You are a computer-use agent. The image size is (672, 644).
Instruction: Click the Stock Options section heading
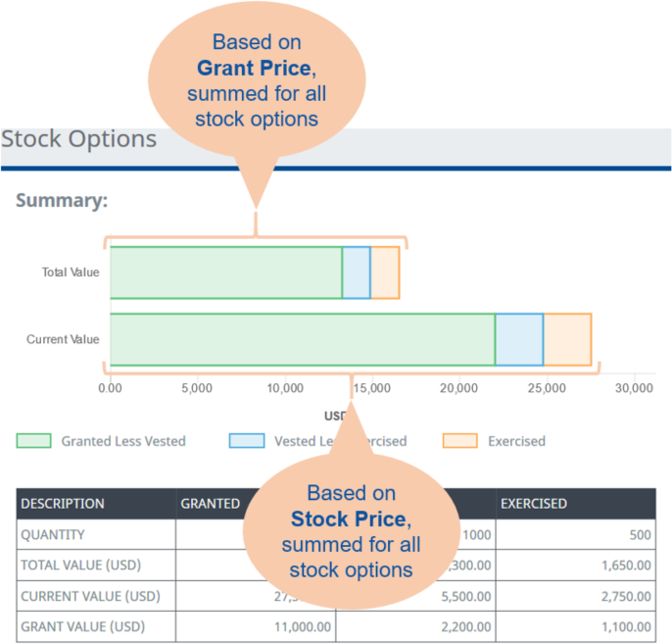[x=79, y=139]
